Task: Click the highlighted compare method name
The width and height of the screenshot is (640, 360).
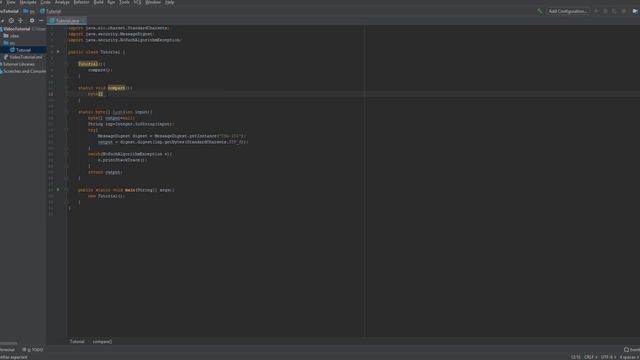Action: [116, 88]
